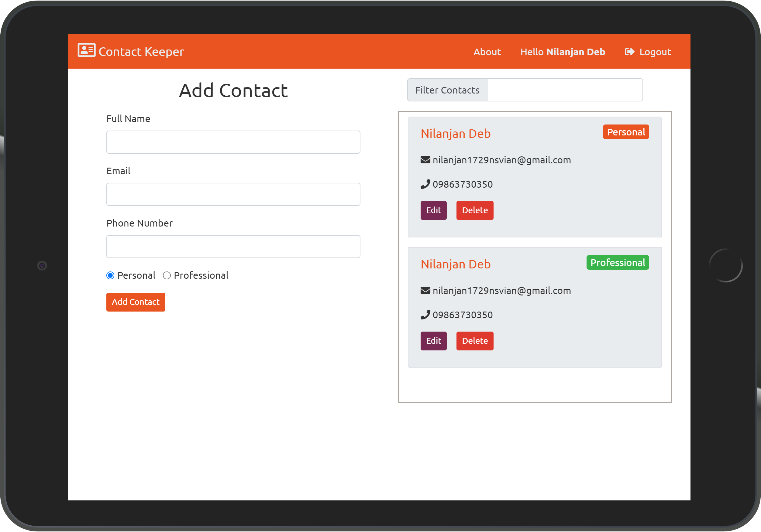Click the Contact Keeper ID card icon
This screenshot has width=761, height=532.
click(x=87, y=50)
